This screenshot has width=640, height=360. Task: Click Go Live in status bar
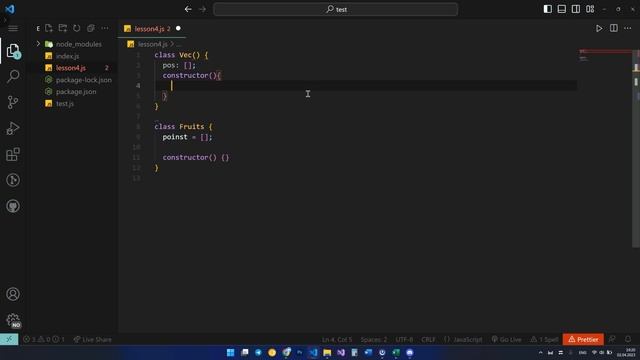point(507,339)
